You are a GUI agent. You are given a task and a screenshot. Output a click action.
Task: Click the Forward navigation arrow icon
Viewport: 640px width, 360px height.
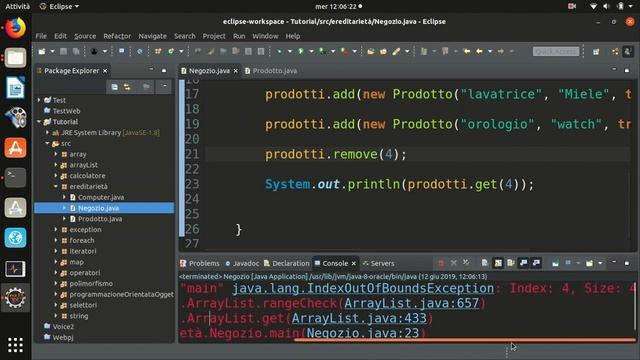[x=501, y=51]
